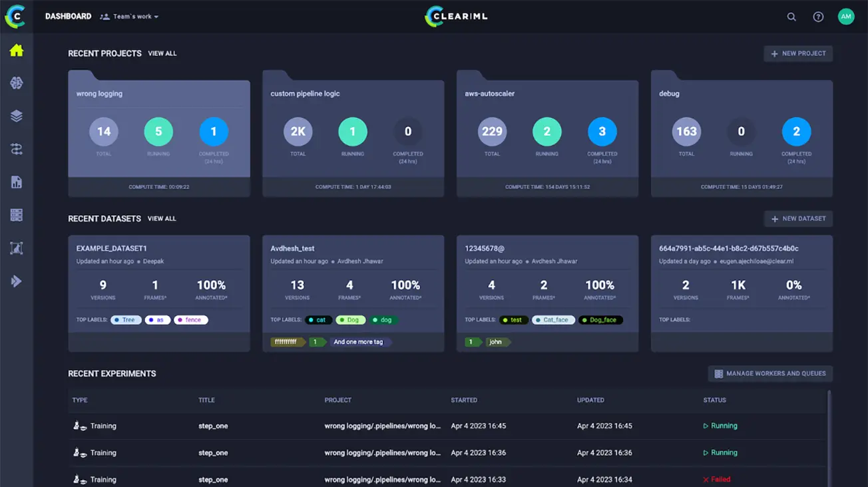Screen dimensions: 868x487
Task: Open the Applications icon in the sidebar
Action: pyautogui.click(x=15, y=247)
